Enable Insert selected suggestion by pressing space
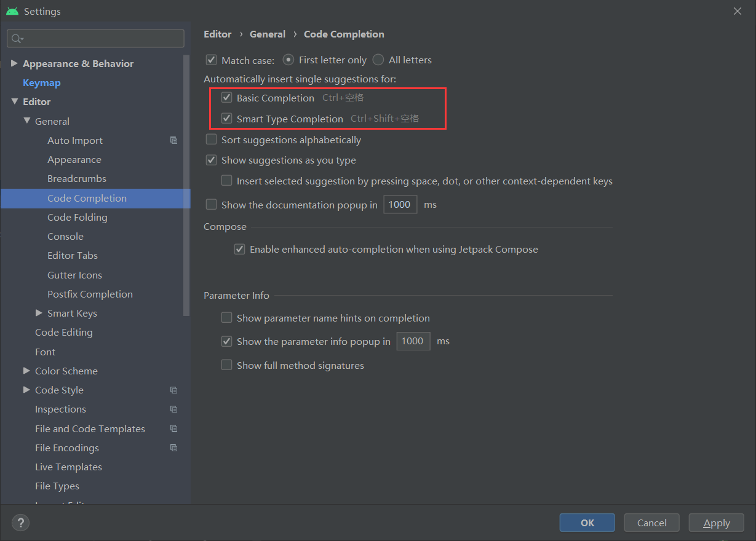 [226, 181]
